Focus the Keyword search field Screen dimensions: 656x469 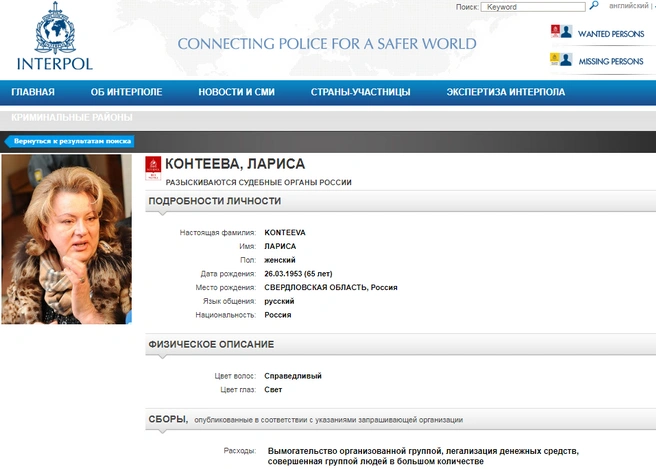533,7
